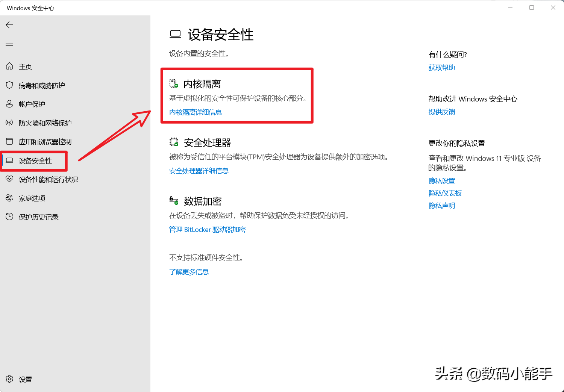Select 设备安全性 in sidebar

pos(35,160)
